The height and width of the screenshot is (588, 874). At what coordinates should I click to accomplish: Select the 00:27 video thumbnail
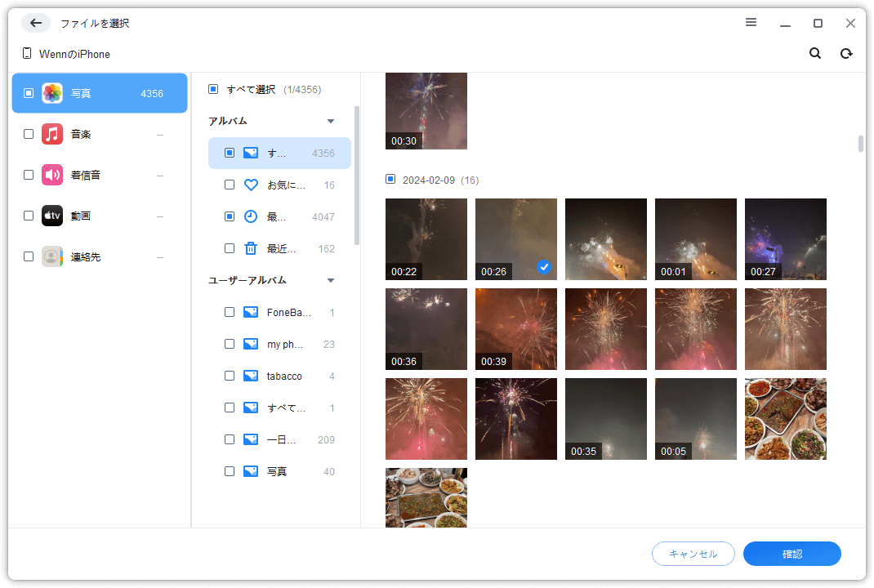[785, 239]
